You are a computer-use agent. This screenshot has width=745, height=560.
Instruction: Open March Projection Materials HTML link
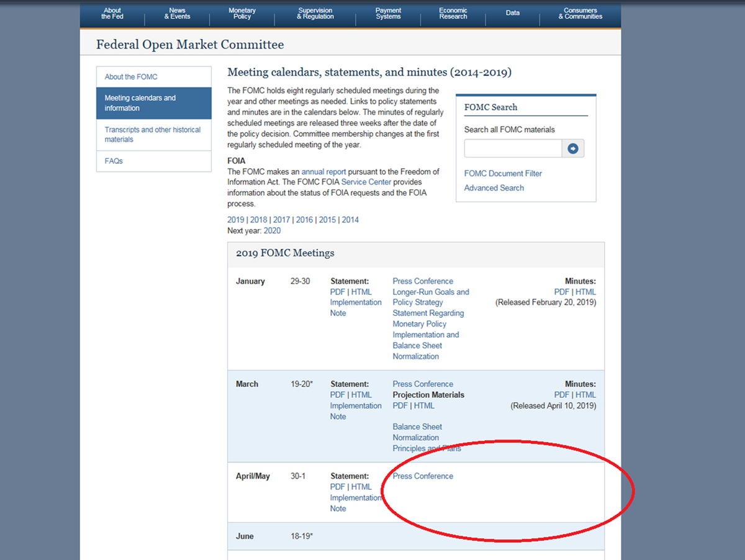[425, 405]
